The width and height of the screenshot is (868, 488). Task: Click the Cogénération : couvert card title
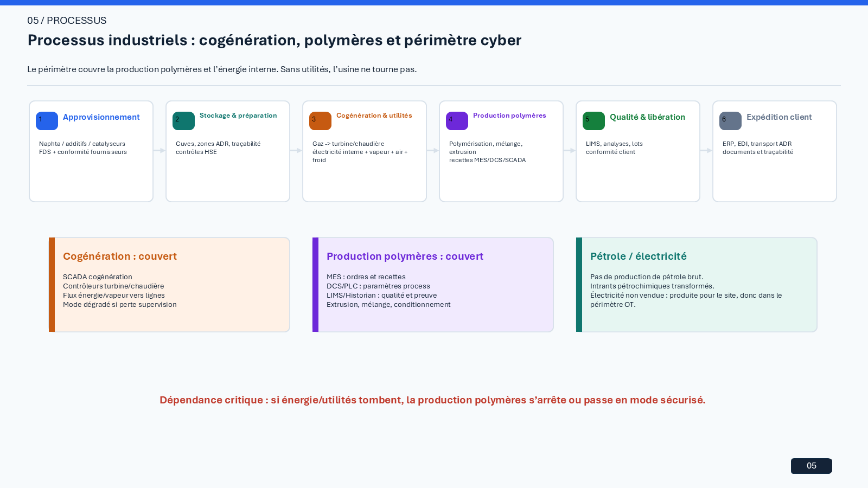pyautogui.click(x=120, y=256)
